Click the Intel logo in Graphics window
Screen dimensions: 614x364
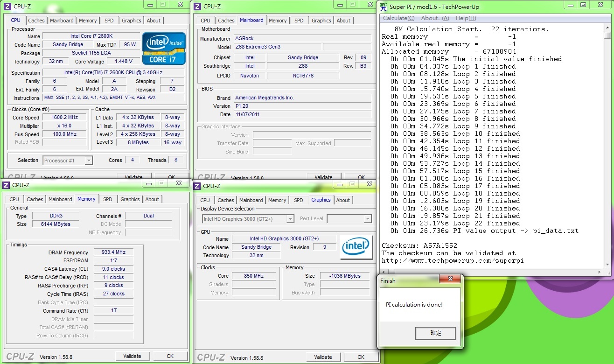coord(357,247)
